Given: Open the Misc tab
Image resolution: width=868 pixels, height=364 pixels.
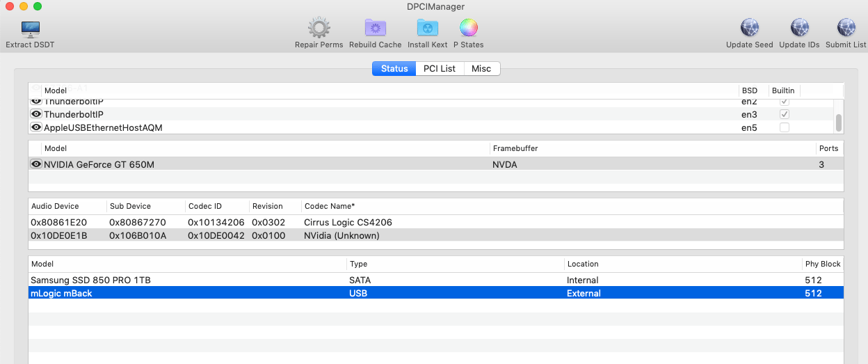Looking at the screenshot, I should 481,68.
